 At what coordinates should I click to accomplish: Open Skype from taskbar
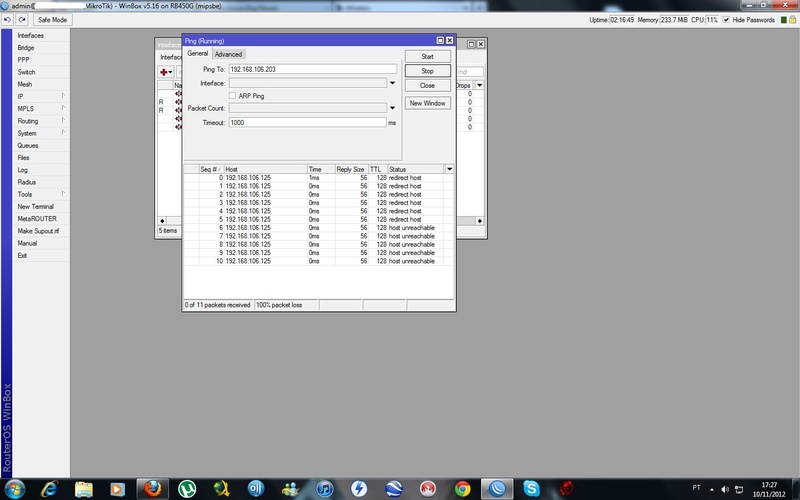click(x=531, y=489)
